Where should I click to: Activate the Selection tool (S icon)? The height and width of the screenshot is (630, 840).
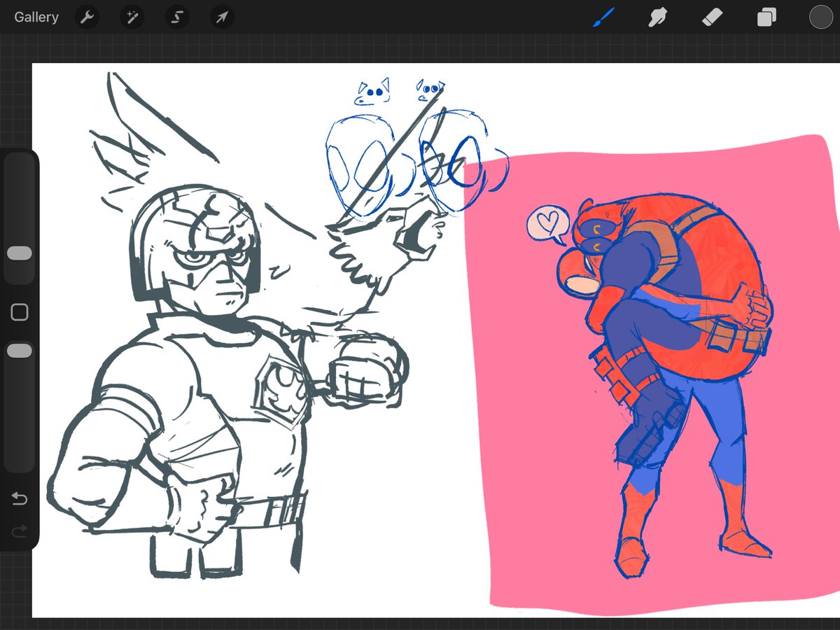[177, 17]
